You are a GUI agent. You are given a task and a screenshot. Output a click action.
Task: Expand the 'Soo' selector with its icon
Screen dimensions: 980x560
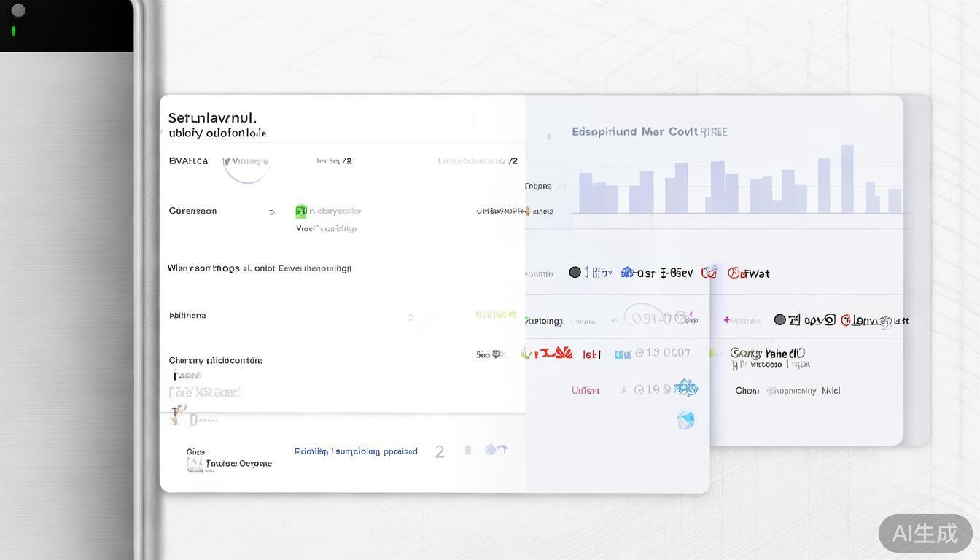click(491, 354)
